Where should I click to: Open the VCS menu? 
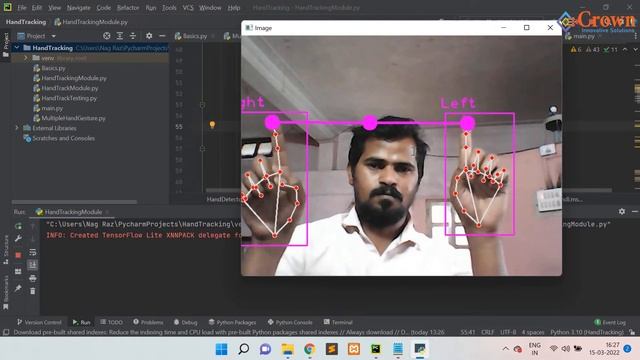click(188, 8)
